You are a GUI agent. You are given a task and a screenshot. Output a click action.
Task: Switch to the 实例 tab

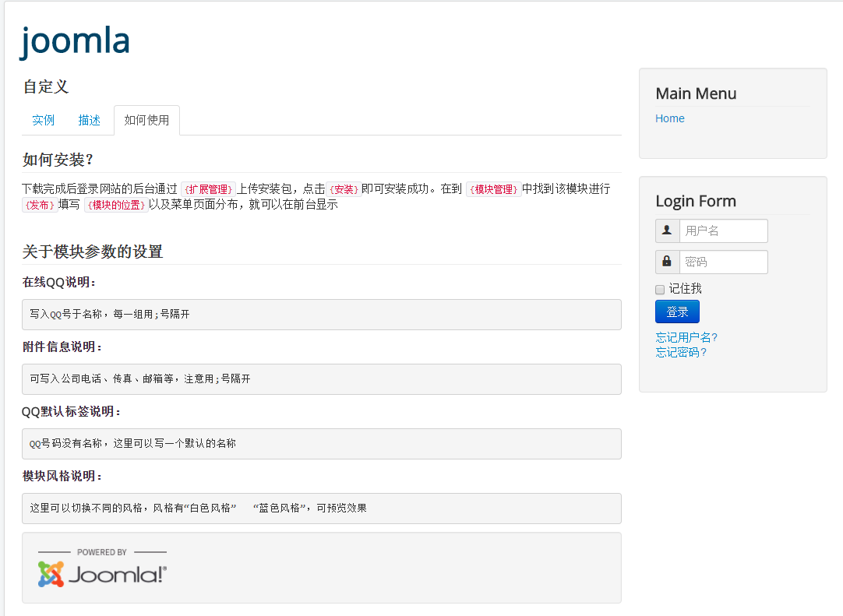[x=44, y=121]
